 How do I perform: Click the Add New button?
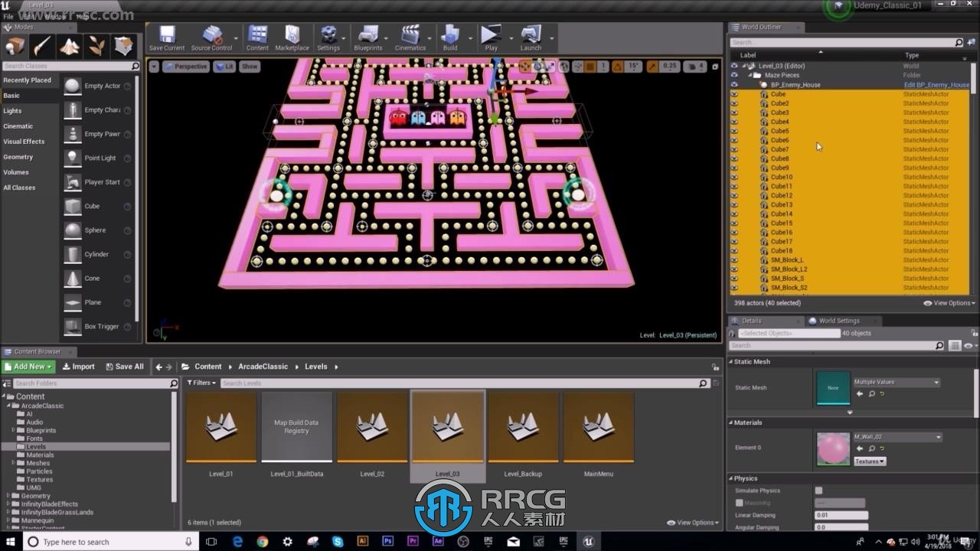(29, 367)
